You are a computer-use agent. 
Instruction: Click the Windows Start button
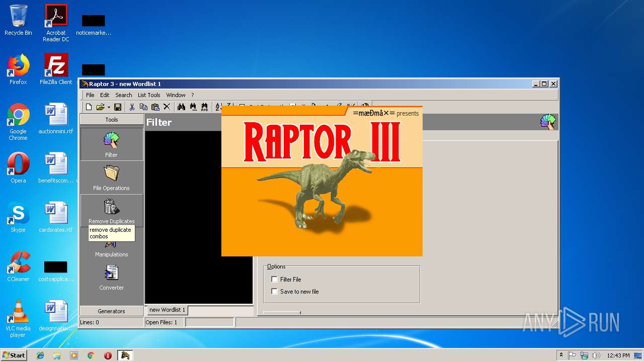coord(14,355)
